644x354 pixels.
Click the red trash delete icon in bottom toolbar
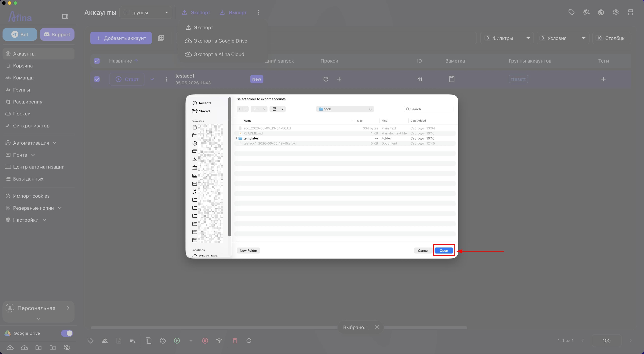[x=235, y=340]
